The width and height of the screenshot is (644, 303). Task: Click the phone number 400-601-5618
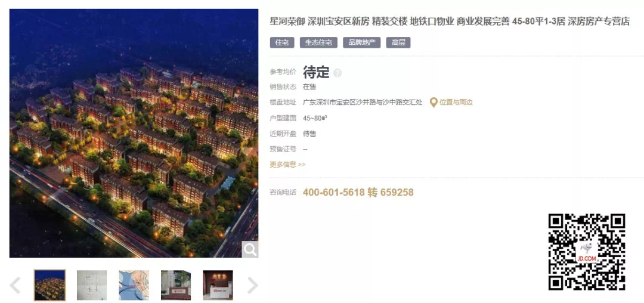coord(333,192)
